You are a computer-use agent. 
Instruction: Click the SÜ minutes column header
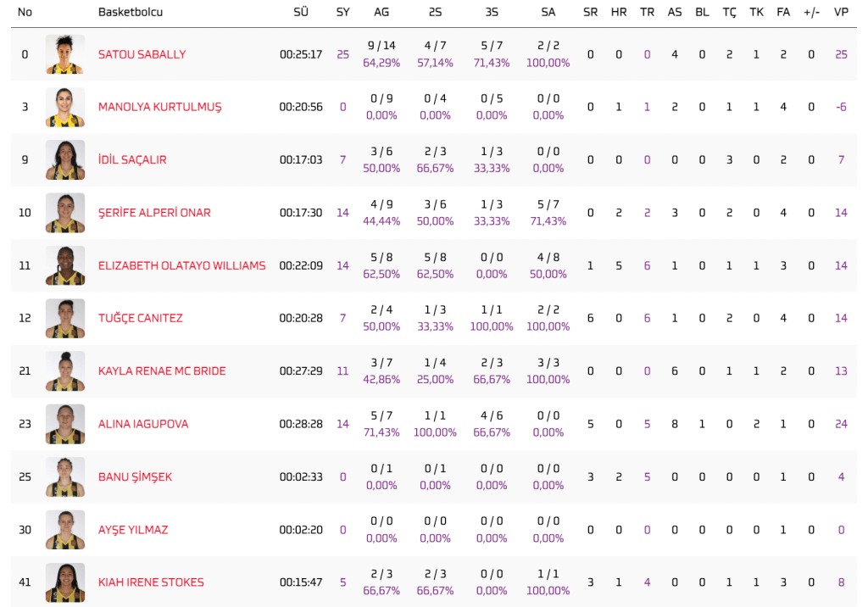pyautogui.click(x=301, y=12)
